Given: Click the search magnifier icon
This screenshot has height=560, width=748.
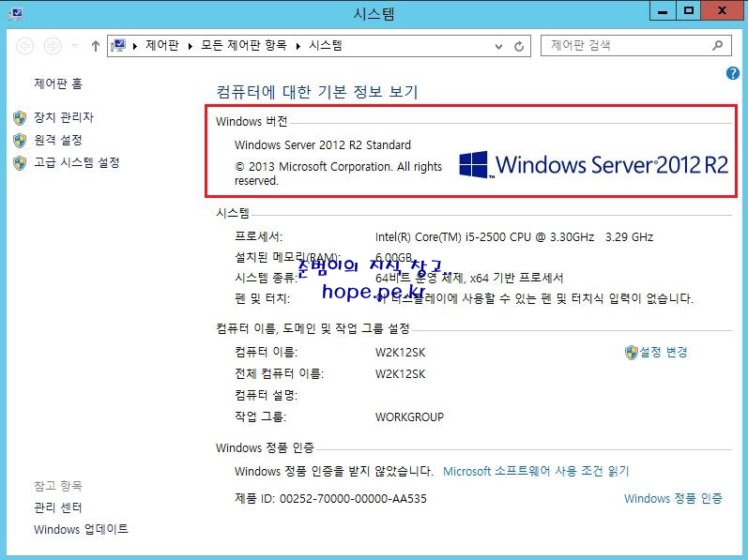Looking at the screenshot, I should 717,46.
